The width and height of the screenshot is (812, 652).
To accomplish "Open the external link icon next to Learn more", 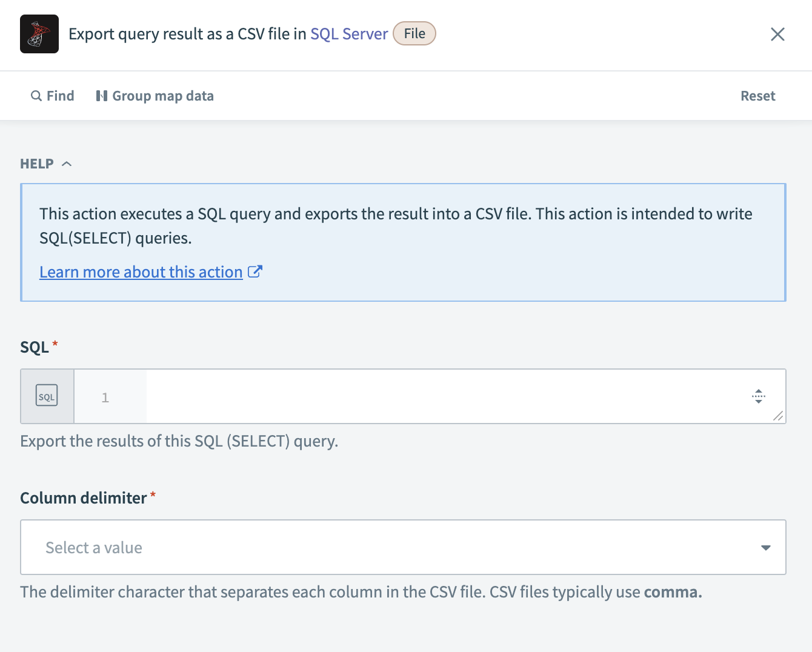I will 255,271.
